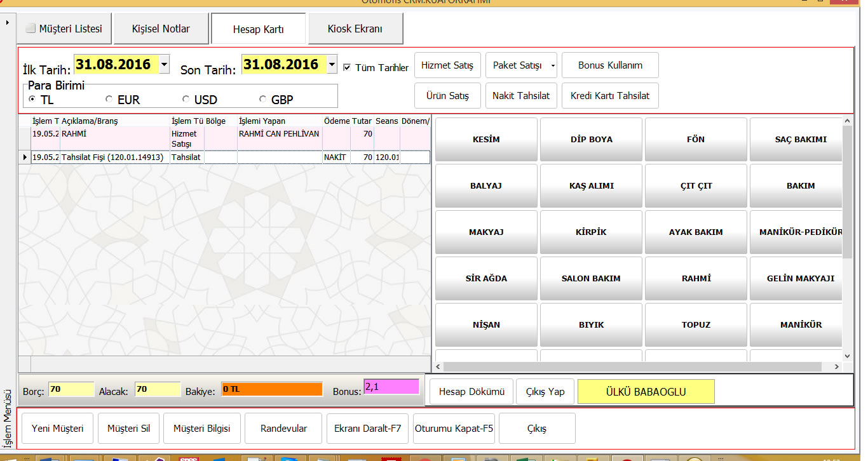Select SALON BAKIM tile
The width and height of the screenshot is (868, 461).
tap(591, 278)
